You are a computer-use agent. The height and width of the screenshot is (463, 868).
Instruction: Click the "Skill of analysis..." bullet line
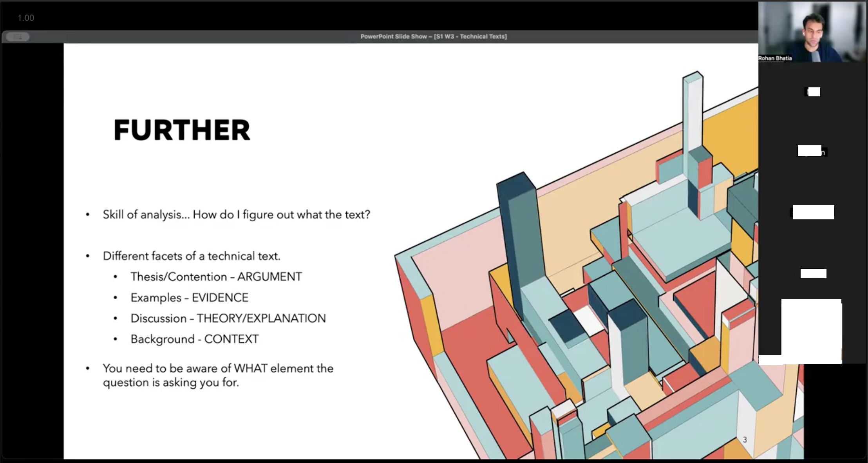coord(236,215)
